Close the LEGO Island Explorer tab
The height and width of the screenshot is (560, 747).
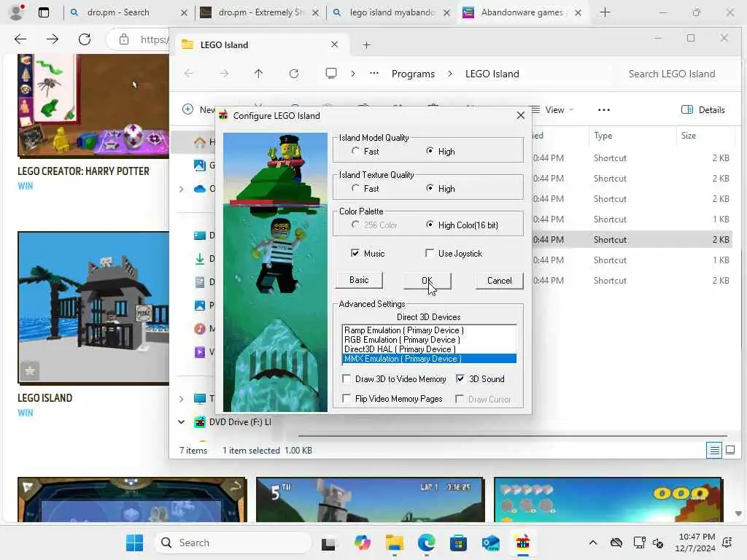[334, 44]
